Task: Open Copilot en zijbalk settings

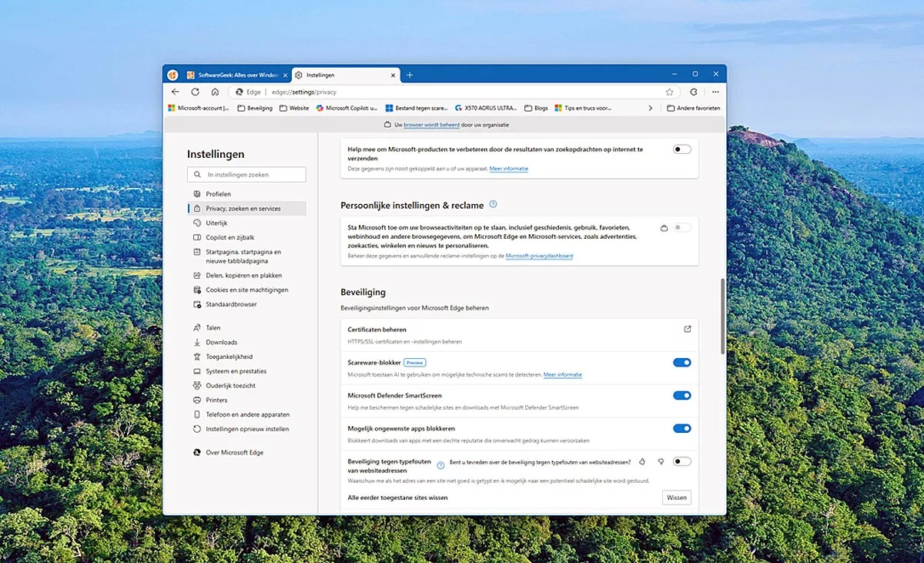Action: (246, 237)
